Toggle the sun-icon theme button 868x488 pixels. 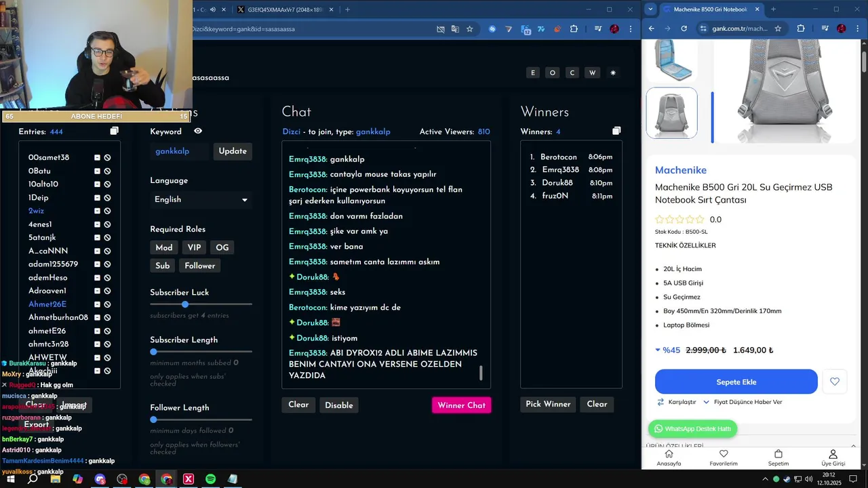click(x=613, y=73)
